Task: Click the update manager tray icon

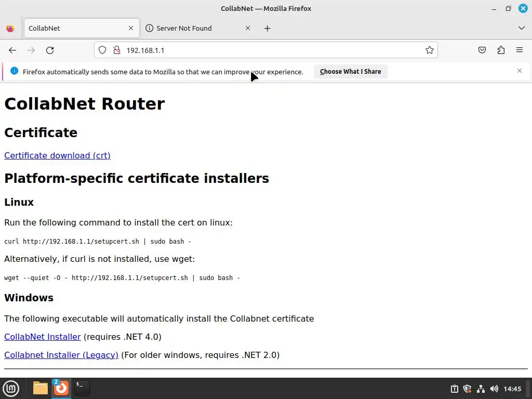Action: click(x=454, y=389)
